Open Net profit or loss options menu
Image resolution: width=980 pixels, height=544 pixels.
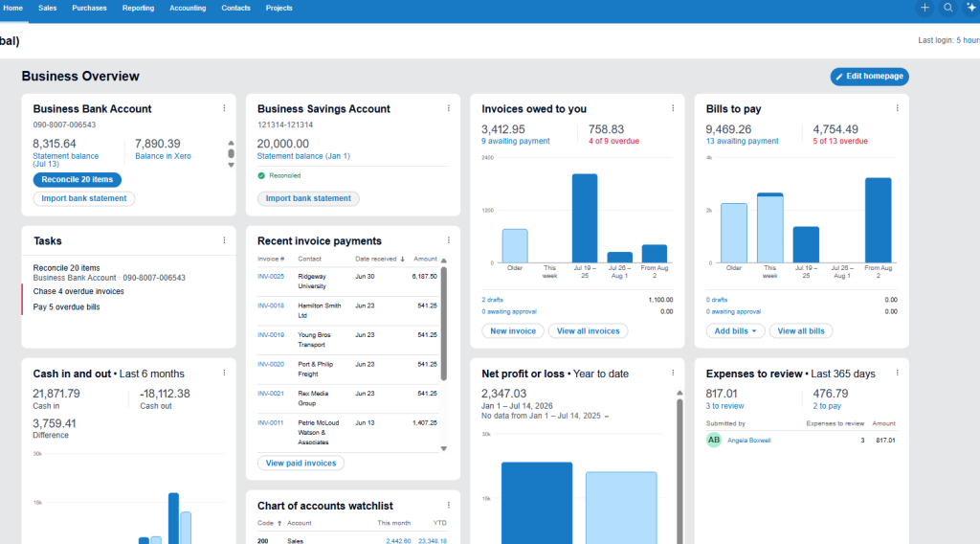(x=673, y=373)
